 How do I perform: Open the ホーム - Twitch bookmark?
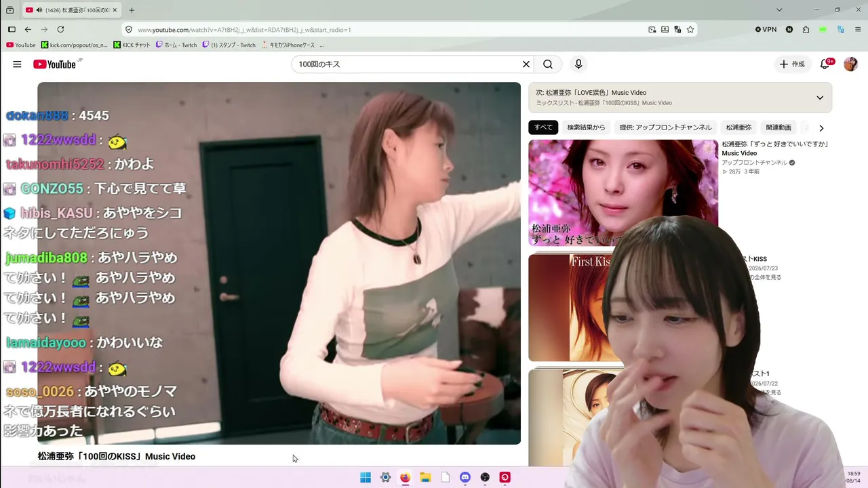click(176, 45)
